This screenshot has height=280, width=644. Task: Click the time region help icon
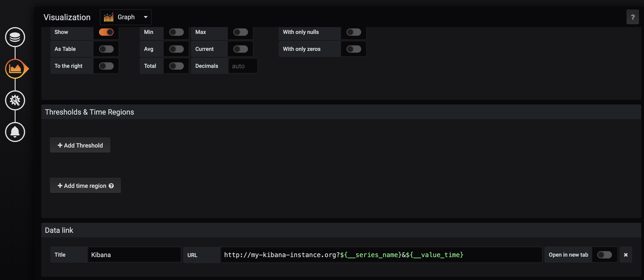[111, 186]
